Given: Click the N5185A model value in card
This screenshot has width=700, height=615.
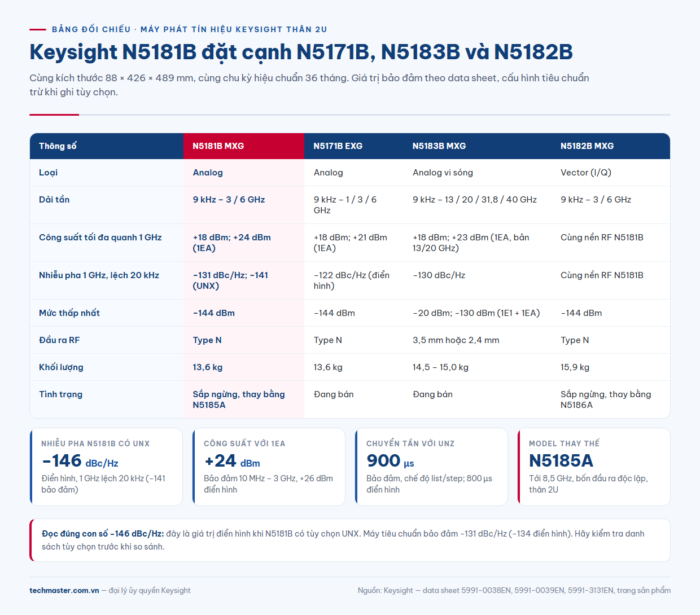Looking at the screenshot, I should [x=561, y=461].
